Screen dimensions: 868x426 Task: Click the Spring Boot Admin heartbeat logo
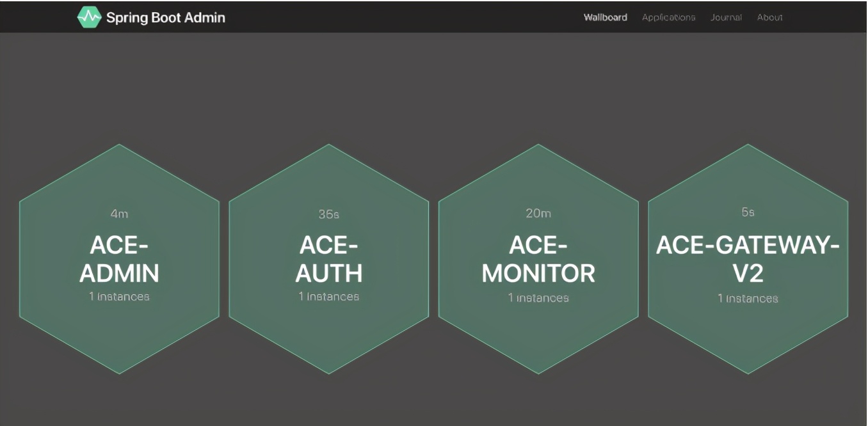tap(89, 17)
